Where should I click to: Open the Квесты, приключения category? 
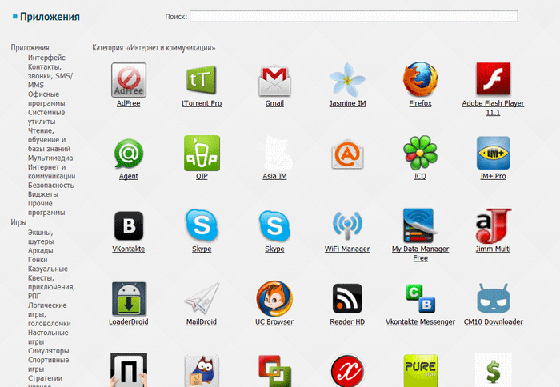pos(51,282)
